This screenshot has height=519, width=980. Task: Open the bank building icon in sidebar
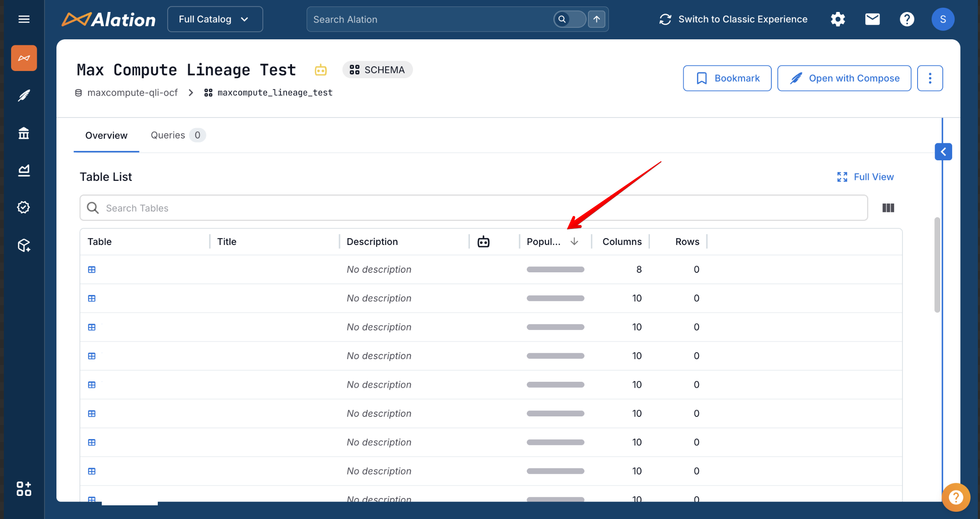tap(24, 133)
